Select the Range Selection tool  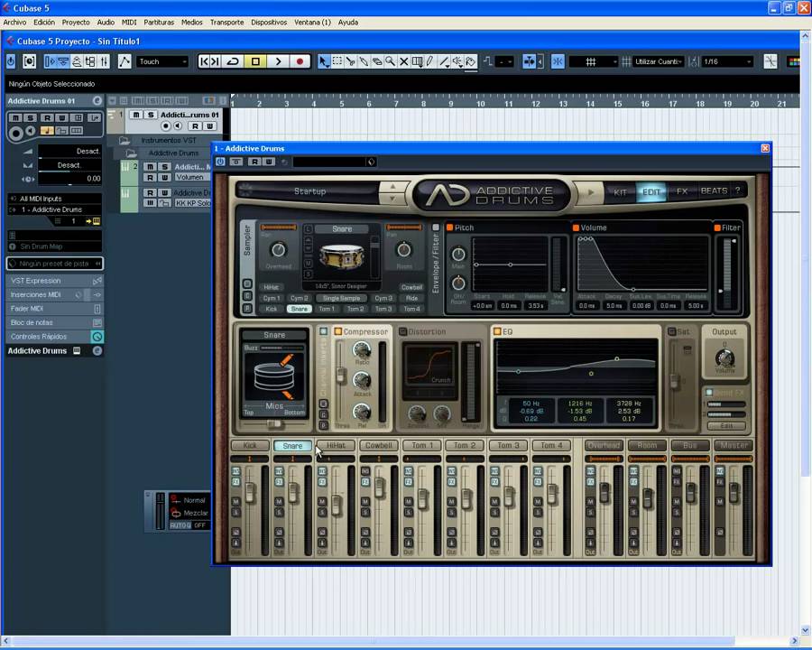tap(337, 61)
